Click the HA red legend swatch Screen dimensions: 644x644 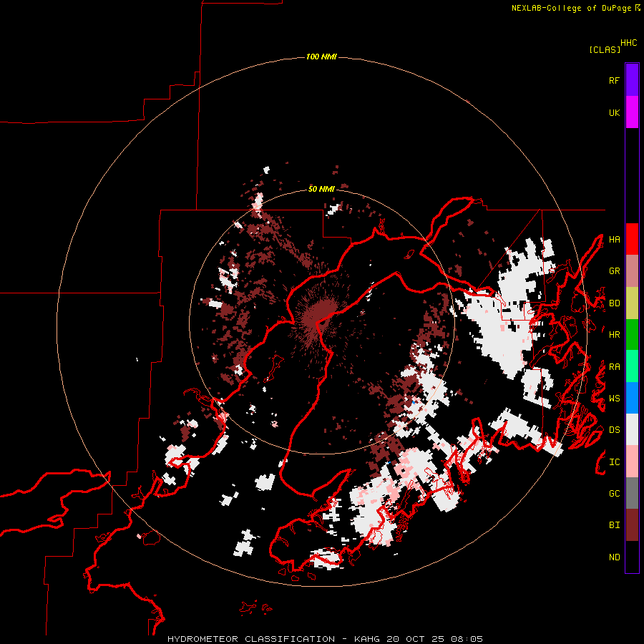coord(632,239)
